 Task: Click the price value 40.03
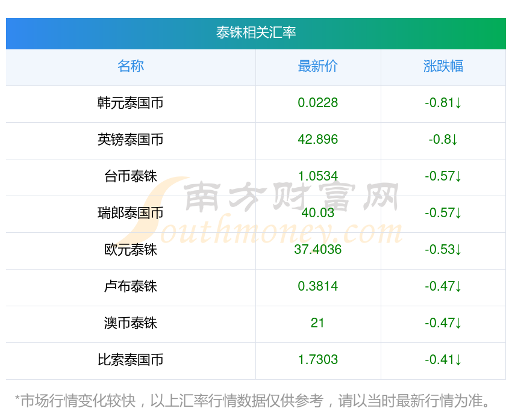coord(317,213)
